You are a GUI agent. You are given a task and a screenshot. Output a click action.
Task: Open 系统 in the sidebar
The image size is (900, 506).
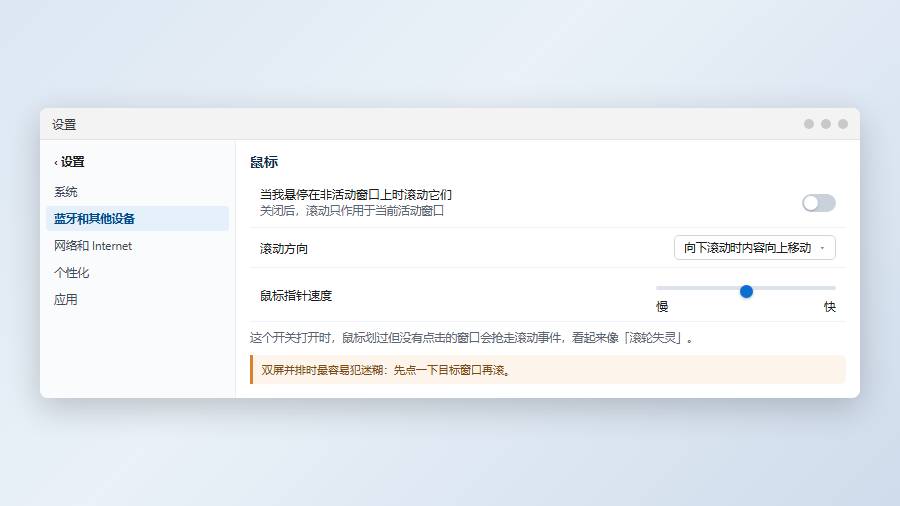pyautogui.click(x=137, y=192)
